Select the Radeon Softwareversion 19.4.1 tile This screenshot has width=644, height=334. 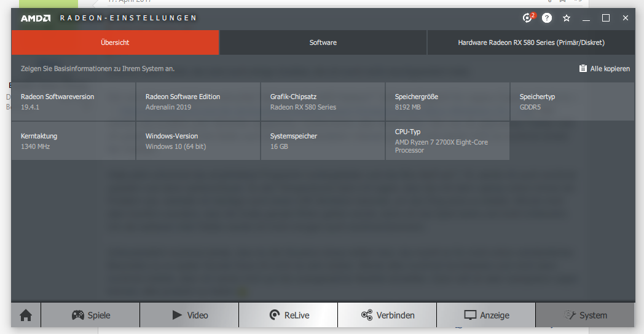click(74, 101)
